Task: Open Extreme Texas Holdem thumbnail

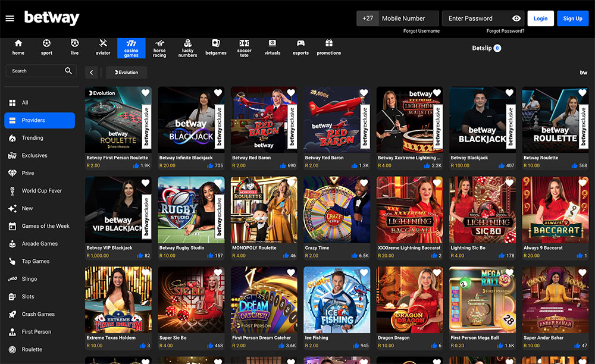Action: 118,300
